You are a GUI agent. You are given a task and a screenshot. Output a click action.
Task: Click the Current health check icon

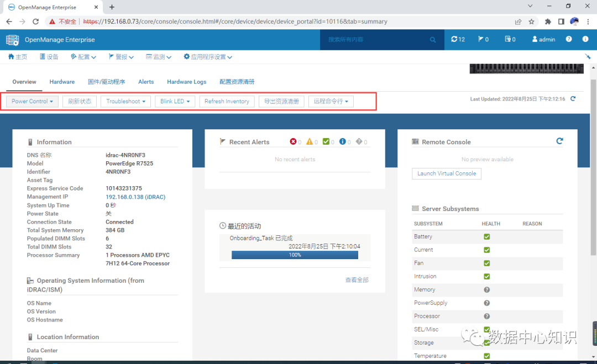point(486,250)
